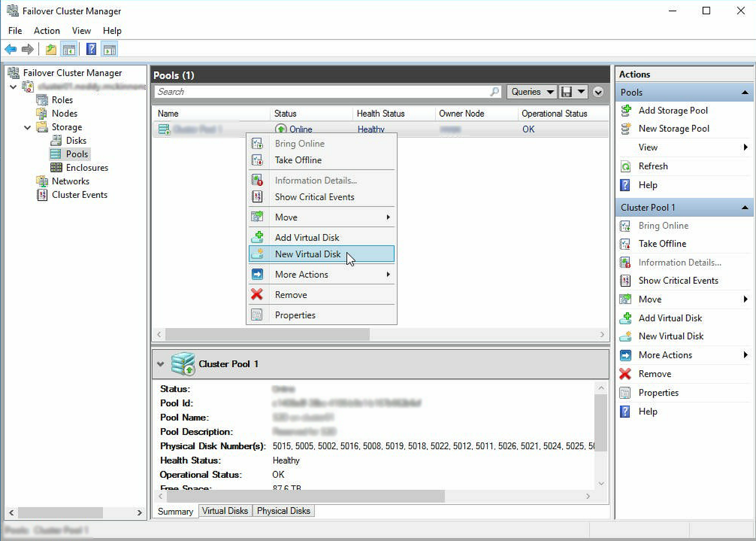Select New Virtual Disk in context menu

click(x=321, y=254)
